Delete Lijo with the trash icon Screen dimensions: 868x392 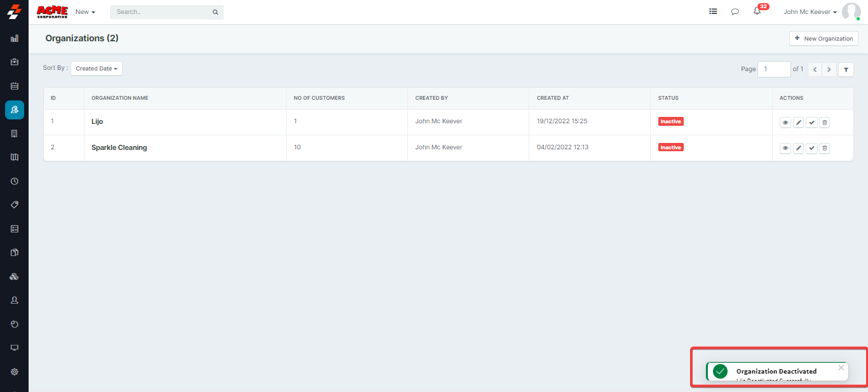(x=824, y=123)
